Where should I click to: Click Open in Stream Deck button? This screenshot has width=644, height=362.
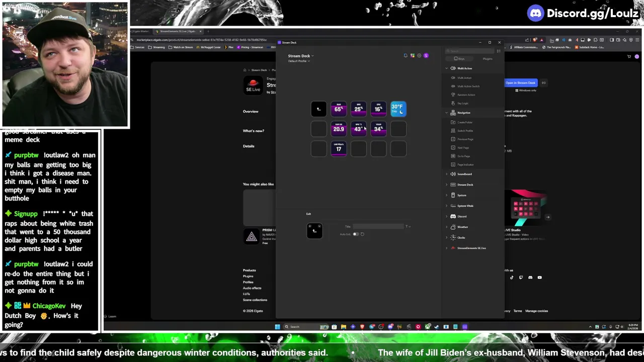tap(521, 83)
